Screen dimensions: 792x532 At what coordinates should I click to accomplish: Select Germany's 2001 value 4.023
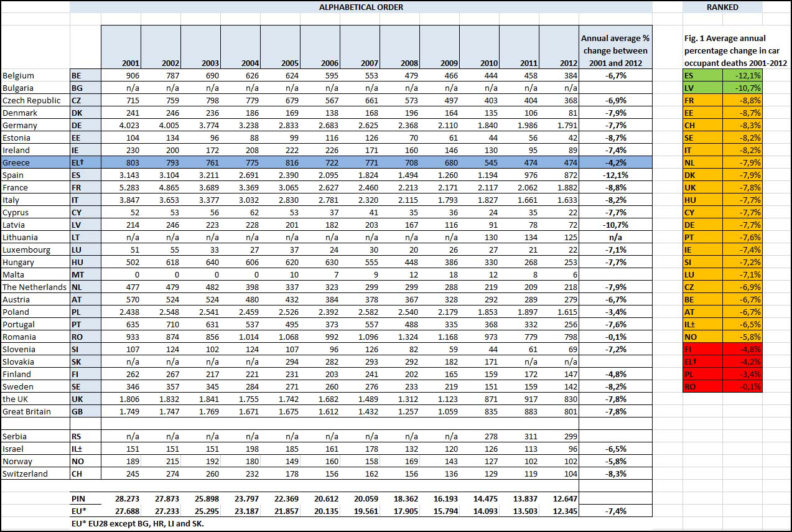(x=121, y=125)
